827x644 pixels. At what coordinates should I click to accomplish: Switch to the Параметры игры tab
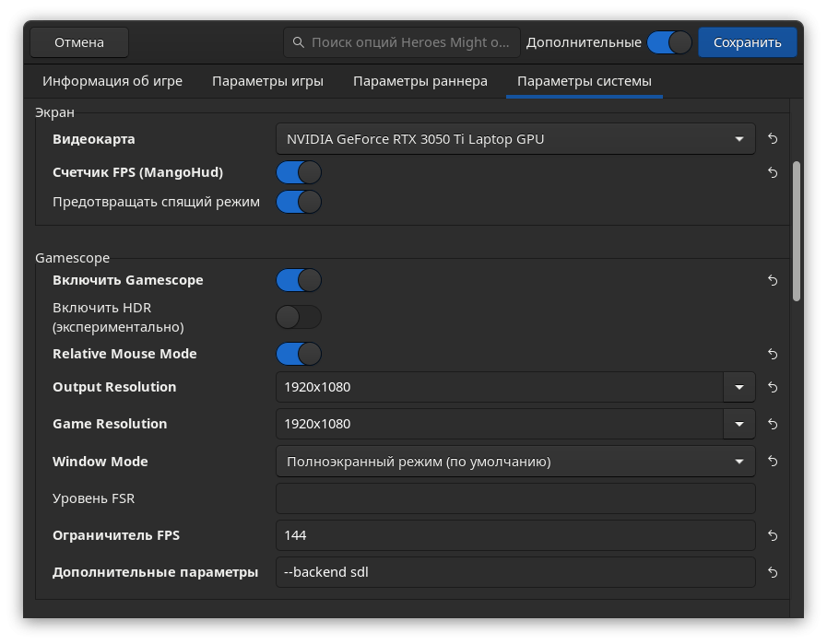pyautogui.click(x=267, y=81)
